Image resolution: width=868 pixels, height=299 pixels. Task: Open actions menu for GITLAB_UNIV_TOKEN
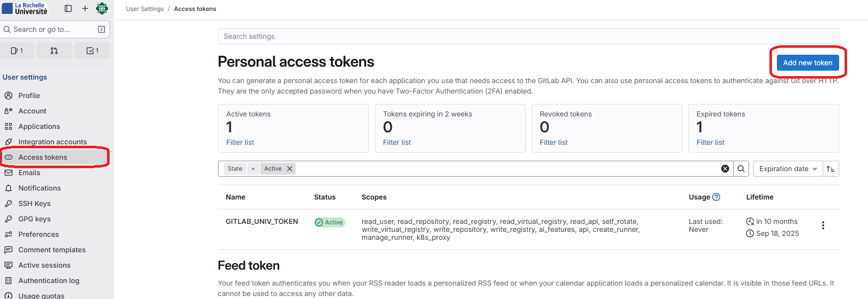click(823, 225)
